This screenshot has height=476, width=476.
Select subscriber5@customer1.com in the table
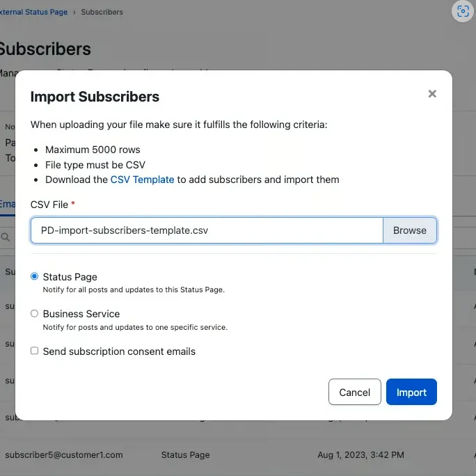63,455
